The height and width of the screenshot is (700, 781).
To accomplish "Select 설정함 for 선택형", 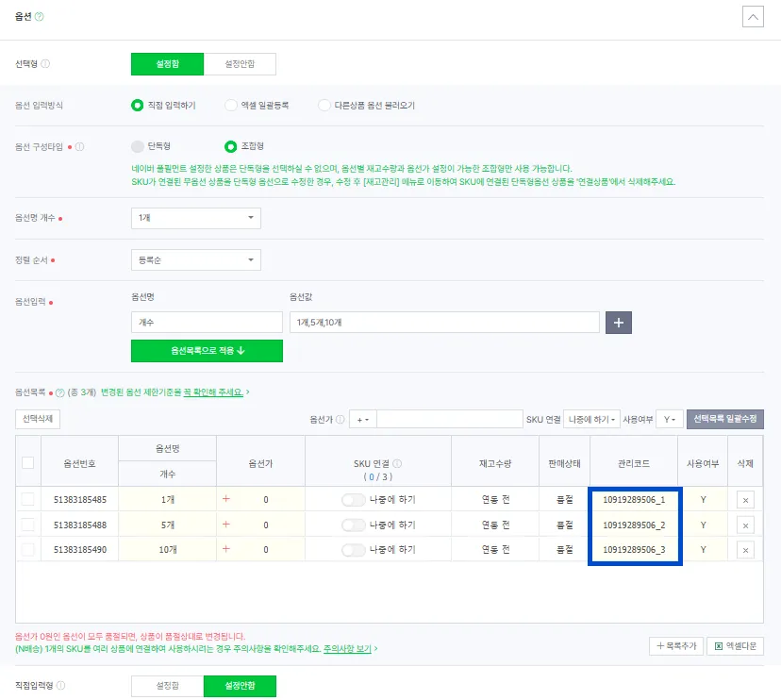I will coord(167,64).
